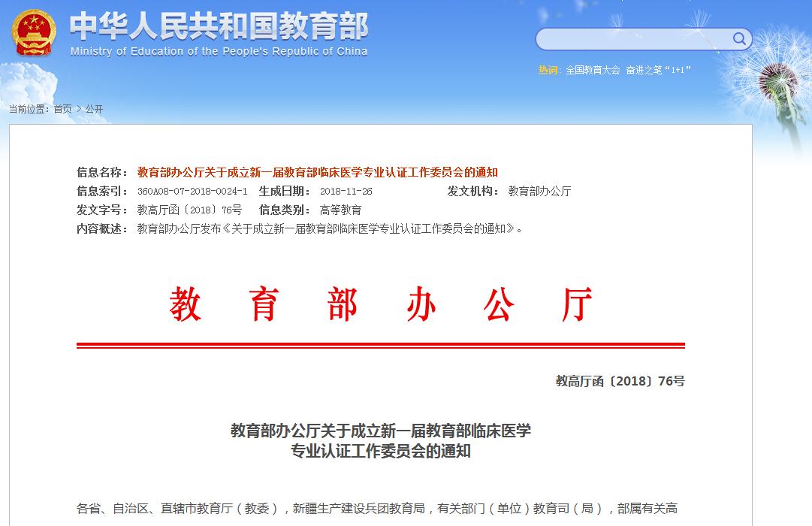812x526 pixels.
Task: Select document number 教高厅函〔2018〕76号 in the info table
Action: click(x=189, y=210)
